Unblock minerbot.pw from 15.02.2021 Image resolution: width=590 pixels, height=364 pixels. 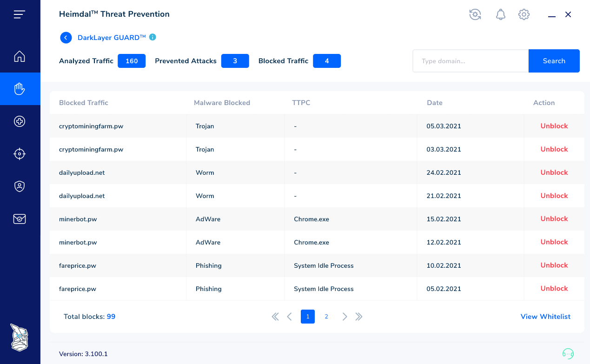pos(554,219)
